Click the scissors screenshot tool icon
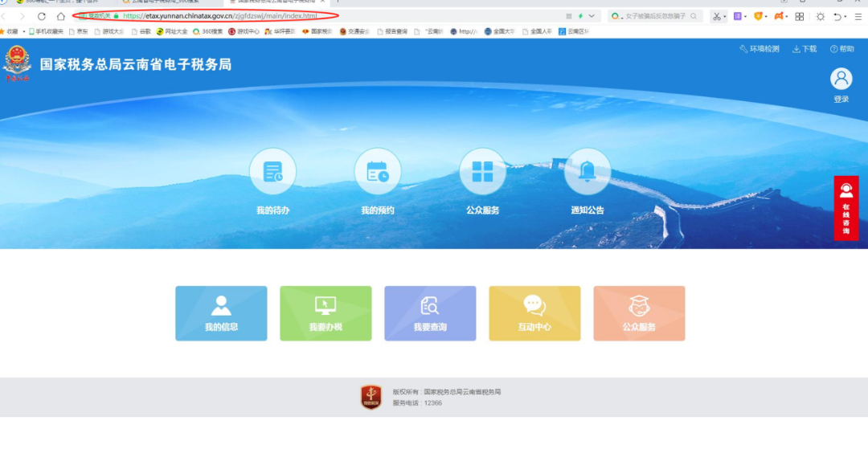This screenshot has width=868, height=449. 717,17
